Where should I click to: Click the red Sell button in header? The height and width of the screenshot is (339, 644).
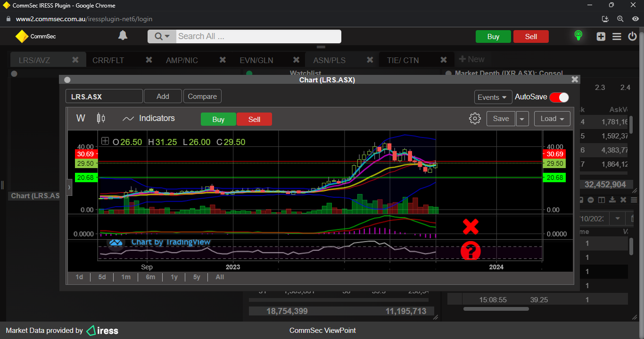(531, 37)
